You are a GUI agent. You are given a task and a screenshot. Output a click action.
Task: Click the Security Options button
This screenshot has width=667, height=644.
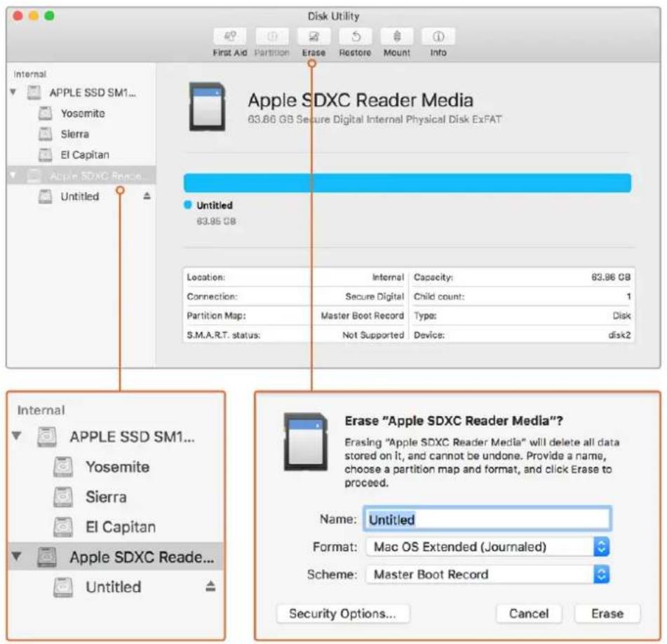343,613
